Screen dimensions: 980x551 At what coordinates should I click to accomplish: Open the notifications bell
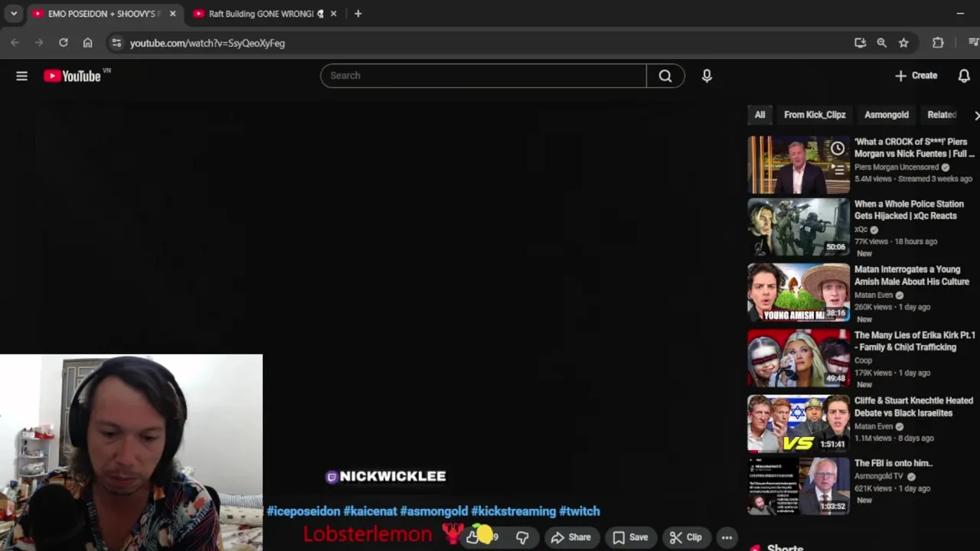pyautogui.click(x=964, y=76)
